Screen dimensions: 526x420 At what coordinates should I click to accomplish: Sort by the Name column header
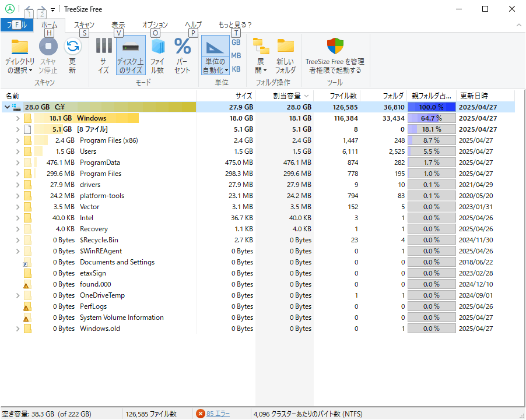tap(99, 96)
